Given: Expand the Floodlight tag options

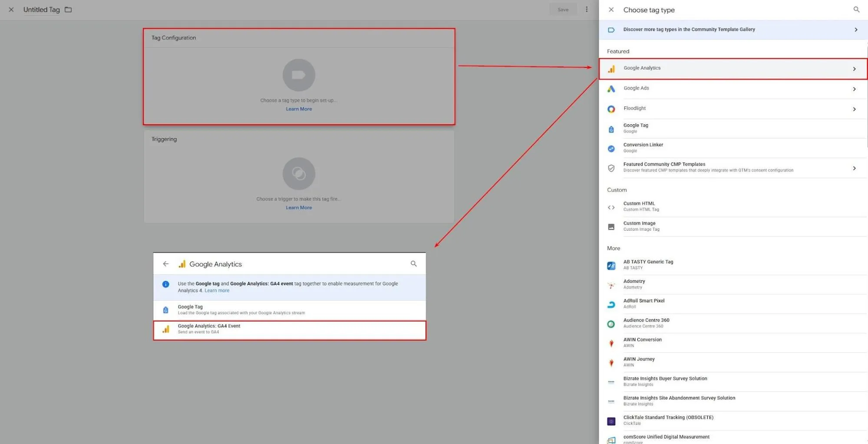Looking at the screenshot, I should pyautogui.click(x=854, y=109).
